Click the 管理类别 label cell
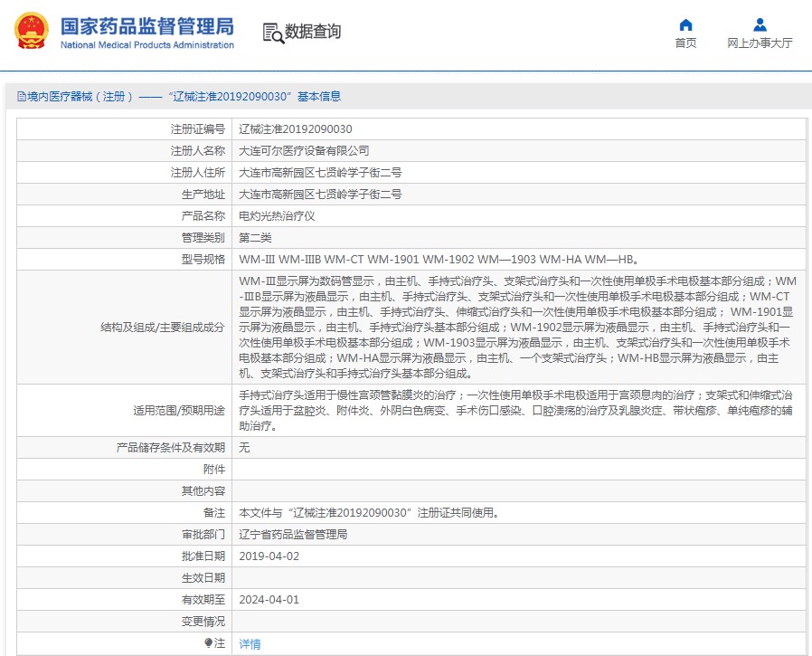Screen dimensions: 812x656 tap(124, 238)
